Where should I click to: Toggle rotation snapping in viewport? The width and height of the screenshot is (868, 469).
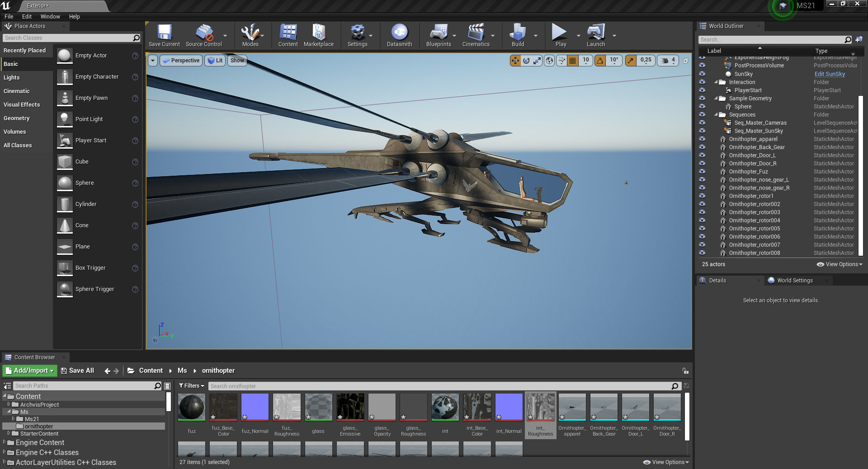point(600,61)
